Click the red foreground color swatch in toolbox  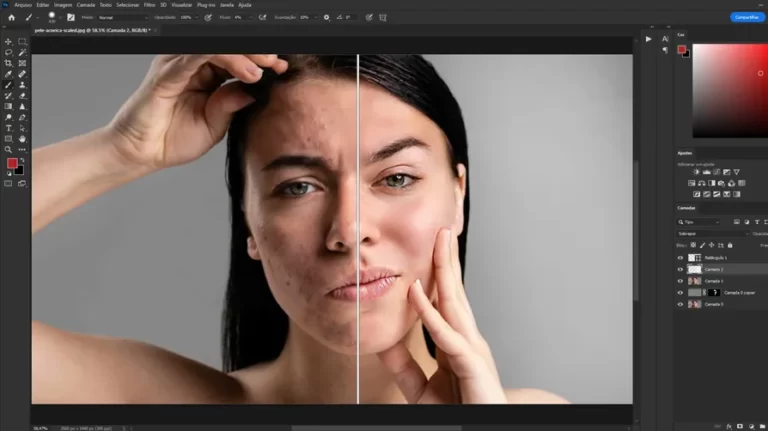pos(12,163)
